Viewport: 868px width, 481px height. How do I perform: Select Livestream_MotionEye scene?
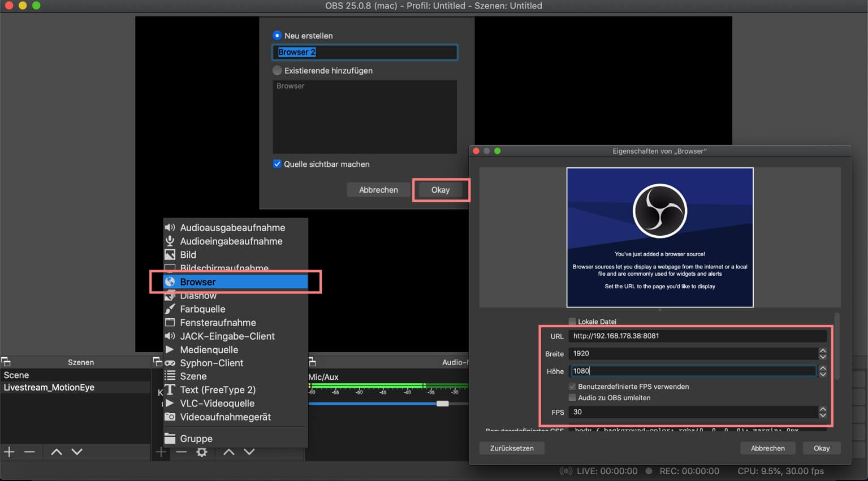tap(75, 388)
